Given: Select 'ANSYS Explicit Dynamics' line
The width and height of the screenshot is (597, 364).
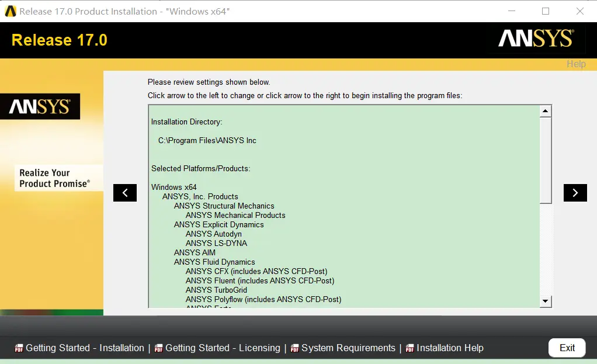Looking at the screenshot, I should (218, 224).
